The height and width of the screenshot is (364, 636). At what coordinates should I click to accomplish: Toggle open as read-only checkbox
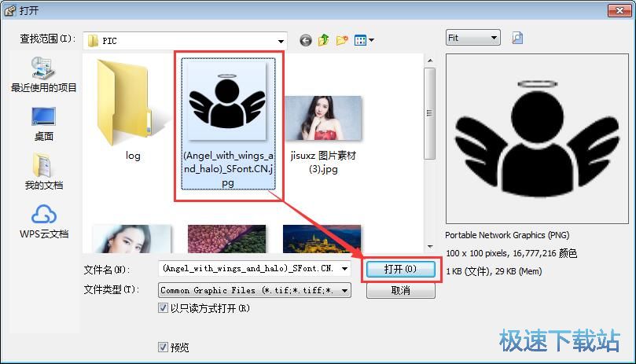pyautogui.click(x=163, y=308)
